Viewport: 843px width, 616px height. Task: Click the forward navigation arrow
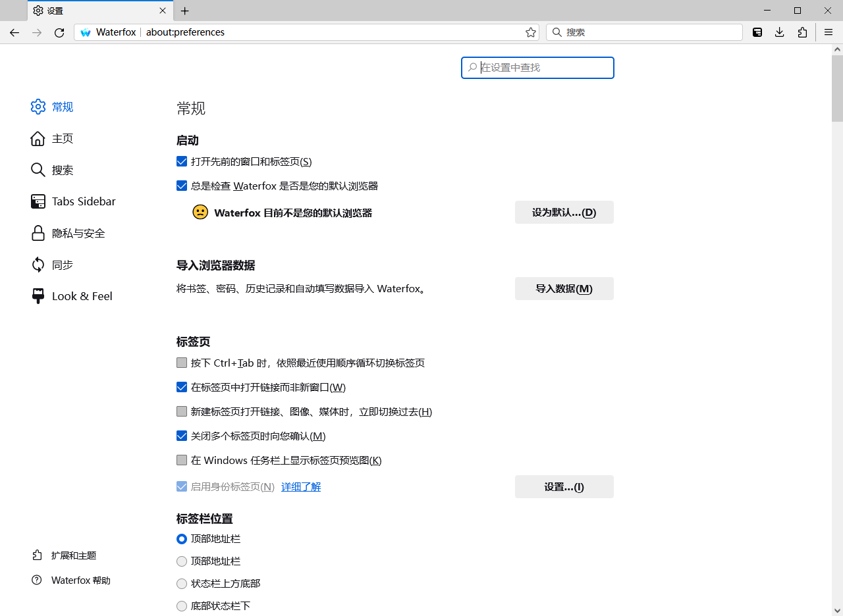37,32
